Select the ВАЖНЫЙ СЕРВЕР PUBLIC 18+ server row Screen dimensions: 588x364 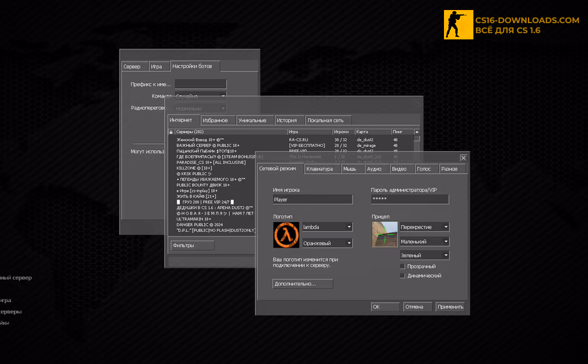point(291,145)
